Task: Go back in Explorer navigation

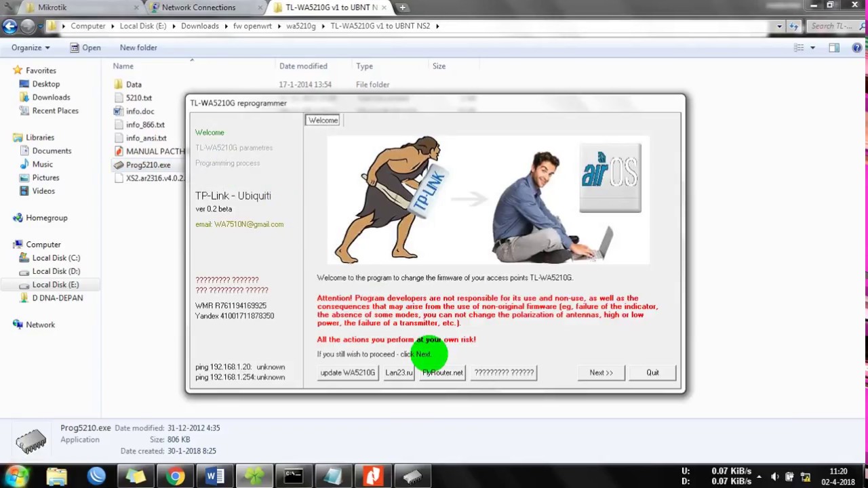Action: click(9, 26)
